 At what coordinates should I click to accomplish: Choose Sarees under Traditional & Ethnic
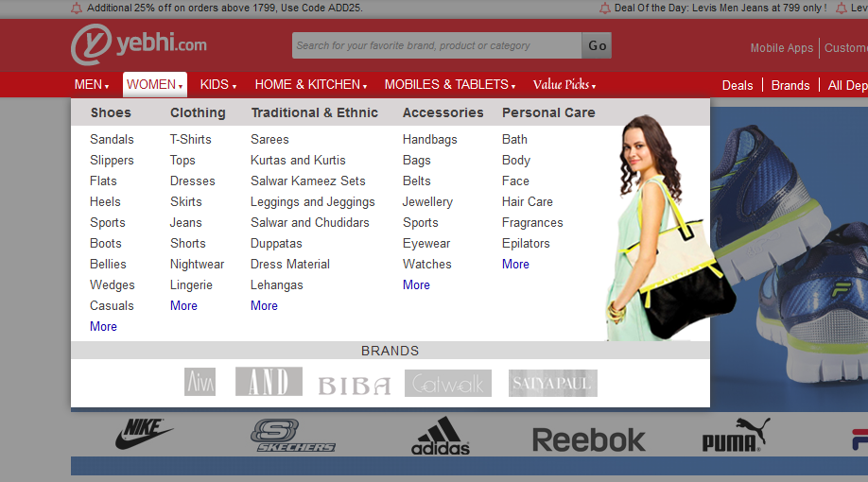coord(269,140)
